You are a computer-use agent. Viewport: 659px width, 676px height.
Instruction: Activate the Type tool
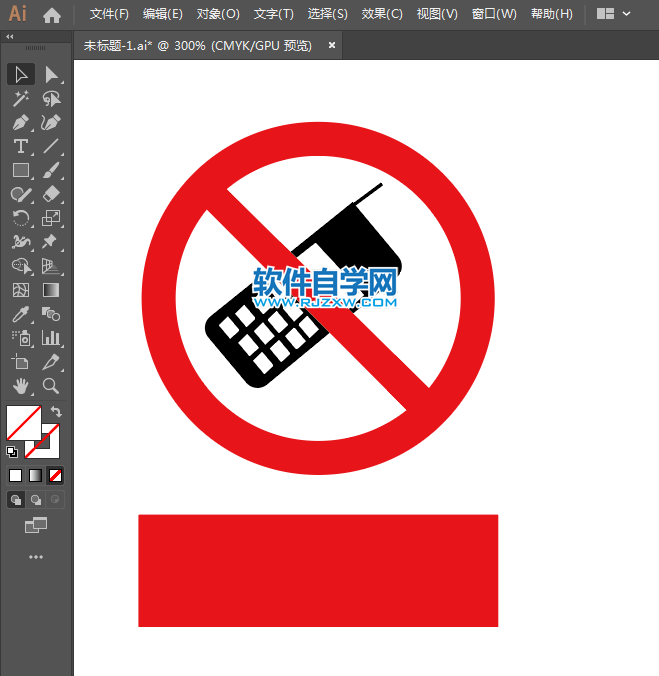(x=21, y=147)
